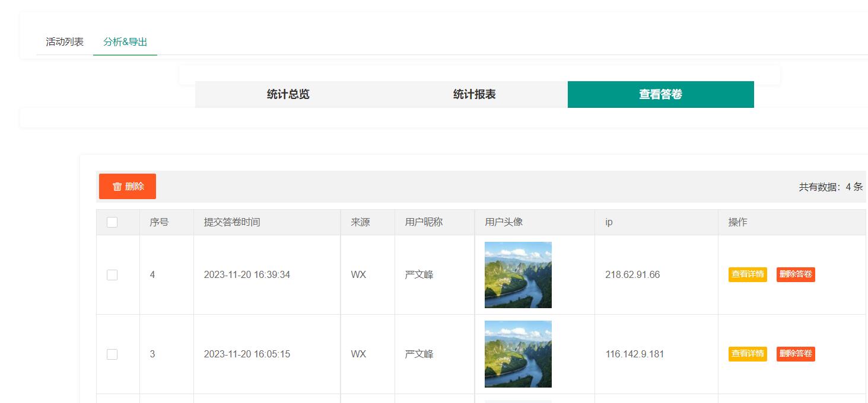The image size is (868, 403).
Task: Delete the answer sheet from 218.62.91.66
Action: [796, 274]
